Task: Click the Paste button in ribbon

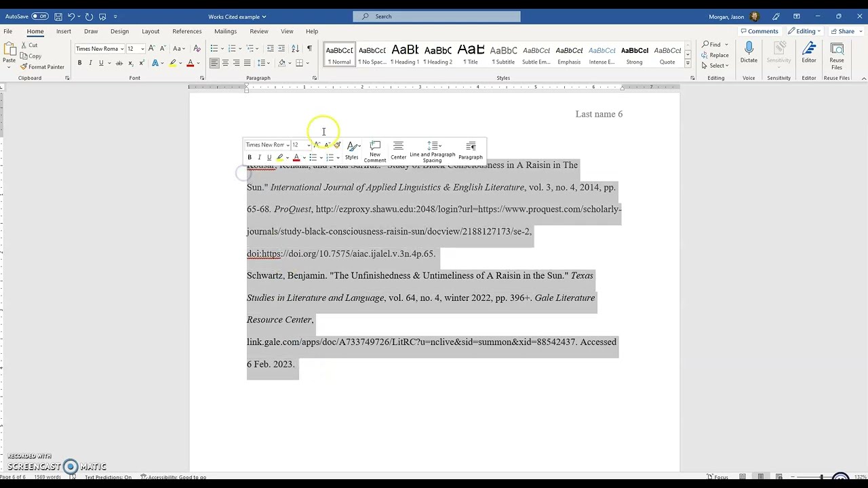Action: point(9,54)
